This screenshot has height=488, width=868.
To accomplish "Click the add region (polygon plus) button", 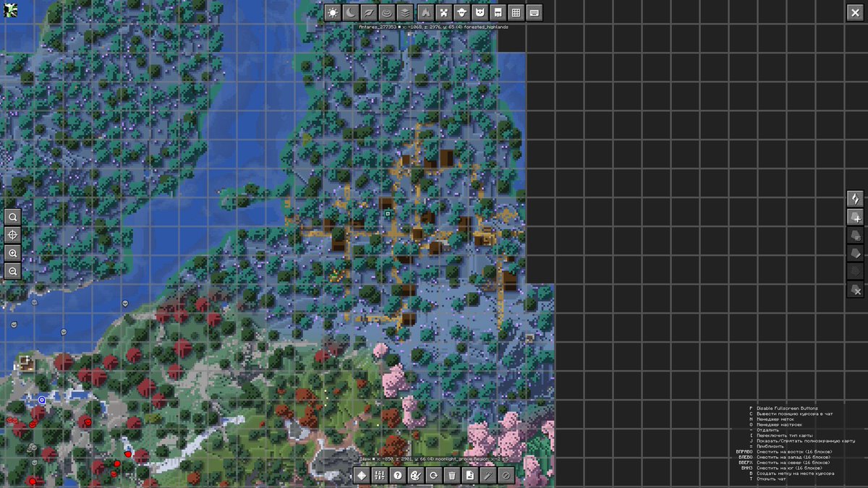I will click(855, 217).
